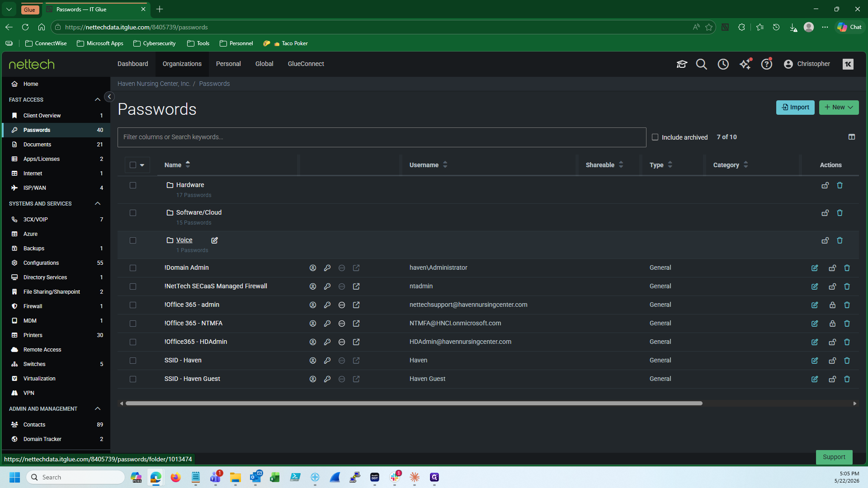Delete the SSID - Haven Guest entry
Image resolution: width=868 pixels, height=488 pixels.
(847, 379)
